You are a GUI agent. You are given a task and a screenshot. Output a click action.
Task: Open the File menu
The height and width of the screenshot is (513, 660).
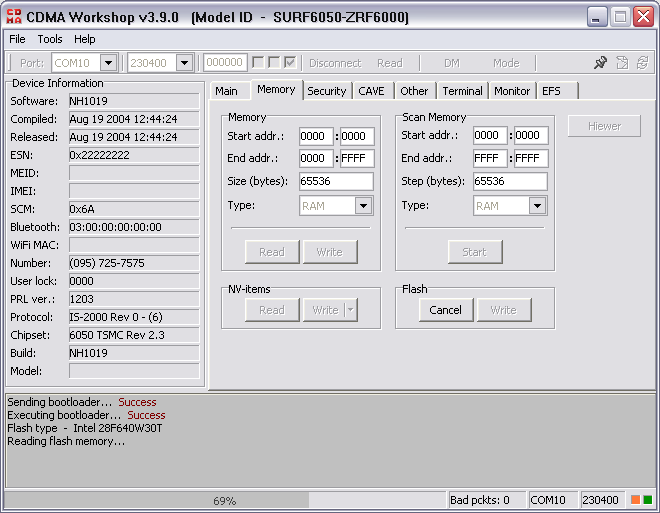tap(17, 39)
